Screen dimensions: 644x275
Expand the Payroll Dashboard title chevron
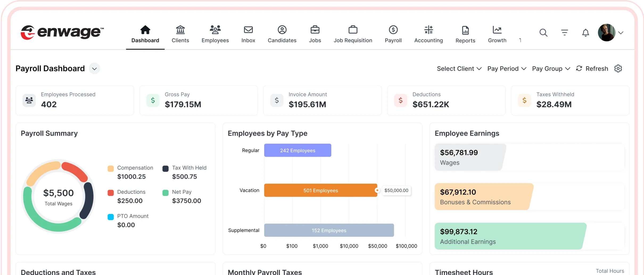pyautogui.click(x=94, y=69)
